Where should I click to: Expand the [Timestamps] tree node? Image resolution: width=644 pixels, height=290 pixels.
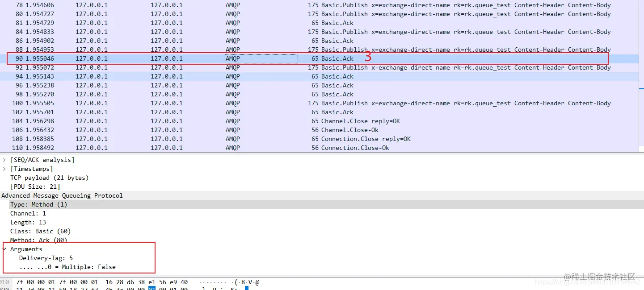pyautogui.click(x=4, y=169)
